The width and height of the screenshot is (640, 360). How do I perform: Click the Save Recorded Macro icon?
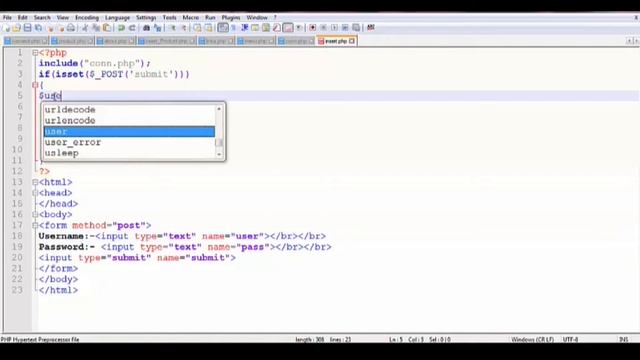point(356,28)
